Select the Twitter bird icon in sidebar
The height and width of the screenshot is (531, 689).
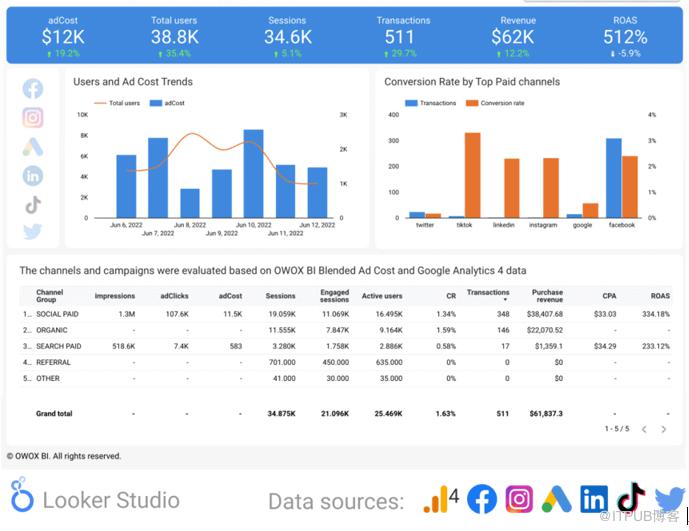pos(33,232)
